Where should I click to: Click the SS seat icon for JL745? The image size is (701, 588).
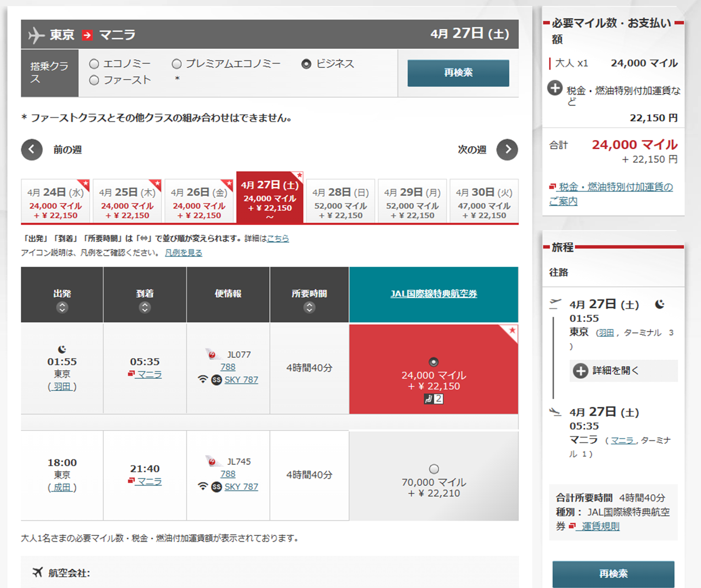pos(216,487)
